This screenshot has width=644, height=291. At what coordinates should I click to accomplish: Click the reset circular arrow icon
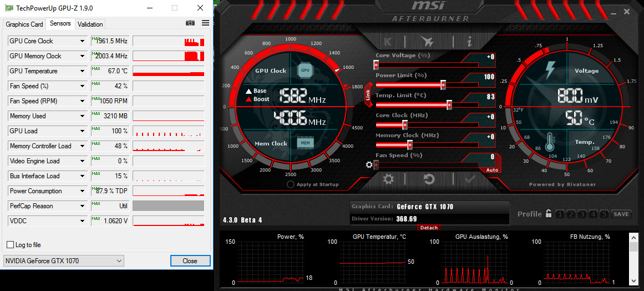429,179
